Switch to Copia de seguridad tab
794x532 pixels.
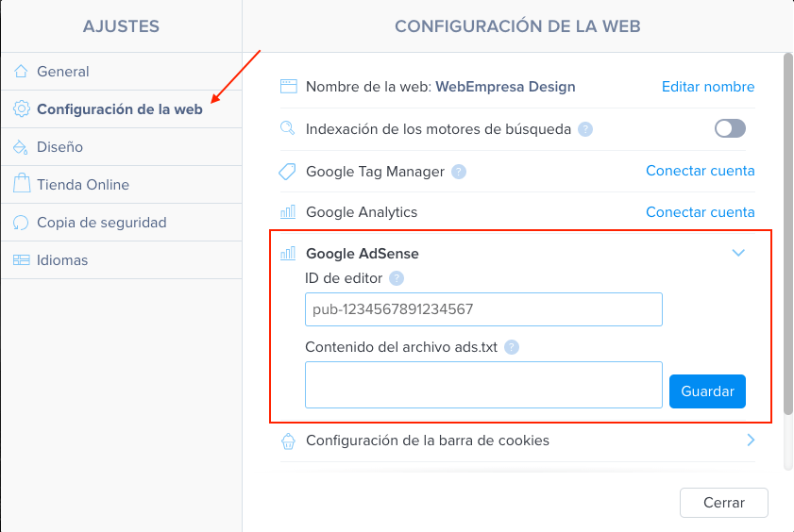pos(122,223)
